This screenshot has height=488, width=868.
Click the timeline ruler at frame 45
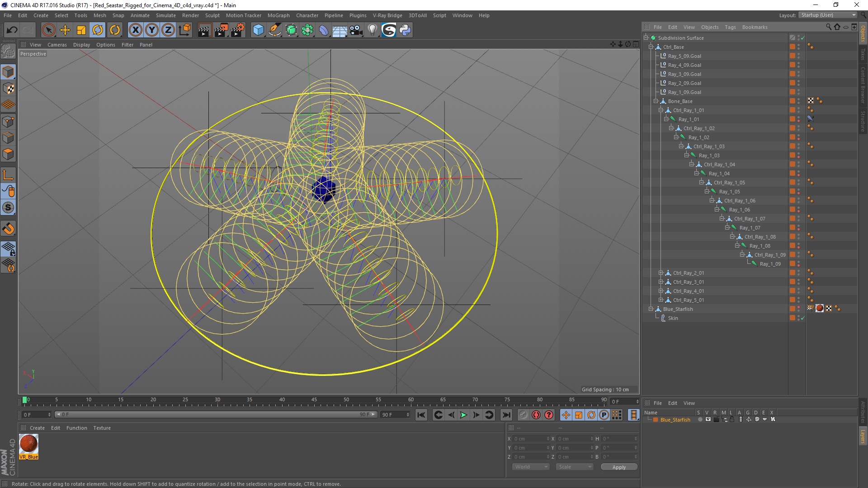314,400
